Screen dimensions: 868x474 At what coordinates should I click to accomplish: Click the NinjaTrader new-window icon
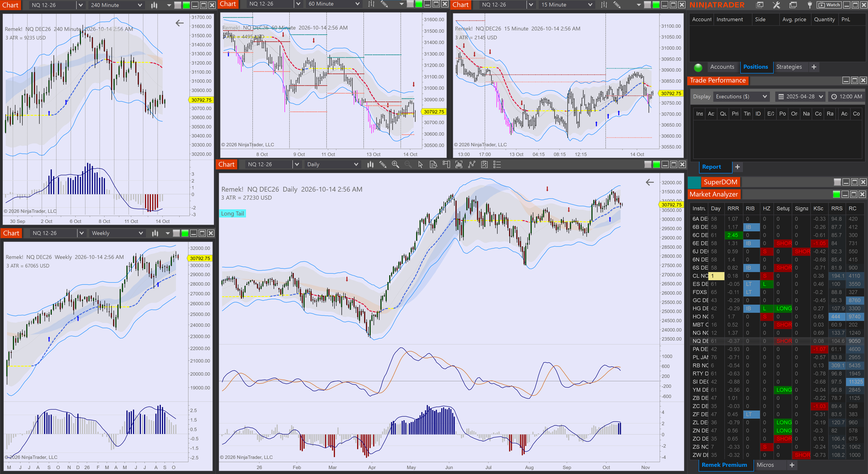(x=760, y=5)
